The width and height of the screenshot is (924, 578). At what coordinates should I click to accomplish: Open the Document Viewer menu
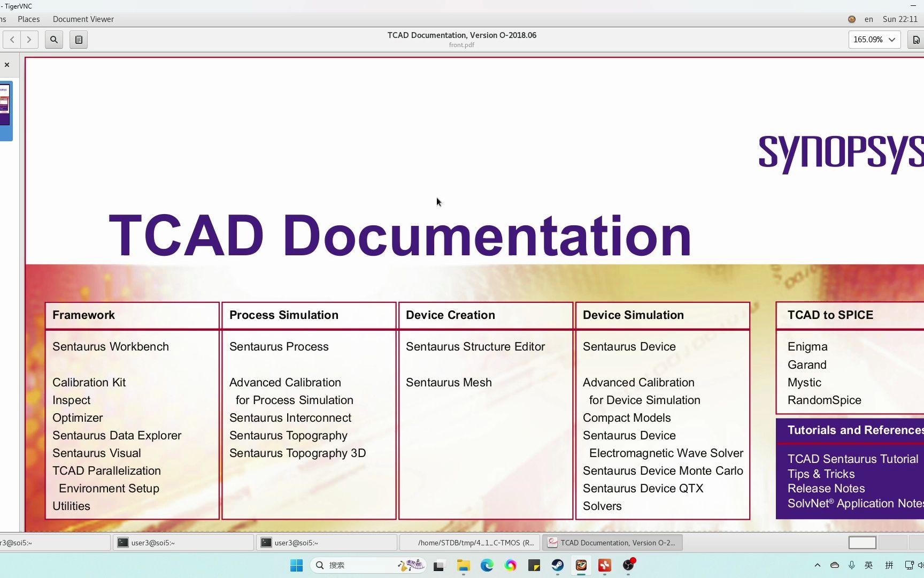pyautogui.click(x=83, y=19)
